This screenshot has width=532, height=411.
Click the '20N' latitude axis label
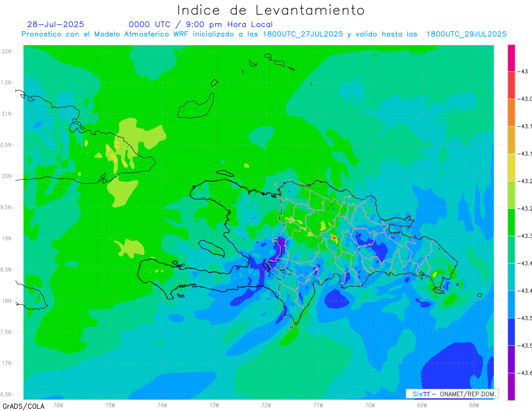pyautogui.click(x=8, y=176)
